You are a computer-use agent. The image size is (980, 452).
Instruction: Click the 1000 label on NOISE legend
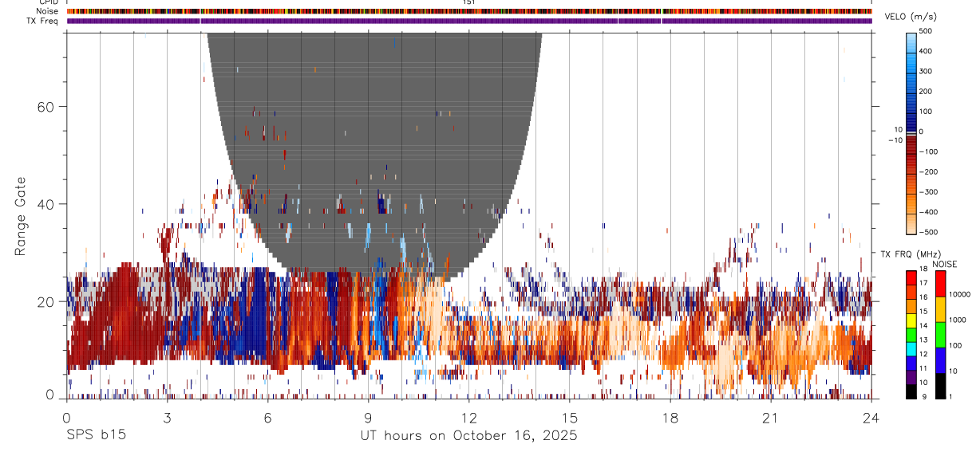coord(957,320)
